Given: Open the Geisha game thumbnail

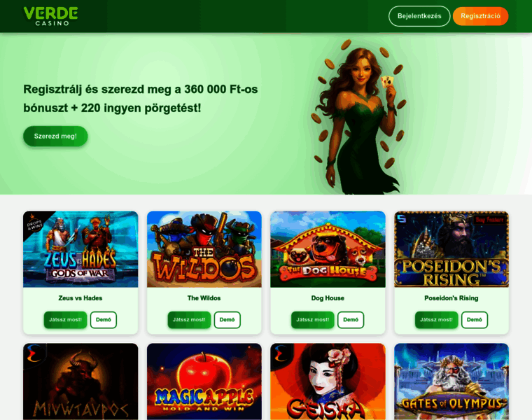Looking at the screenshot, I should tap(328, 381).
